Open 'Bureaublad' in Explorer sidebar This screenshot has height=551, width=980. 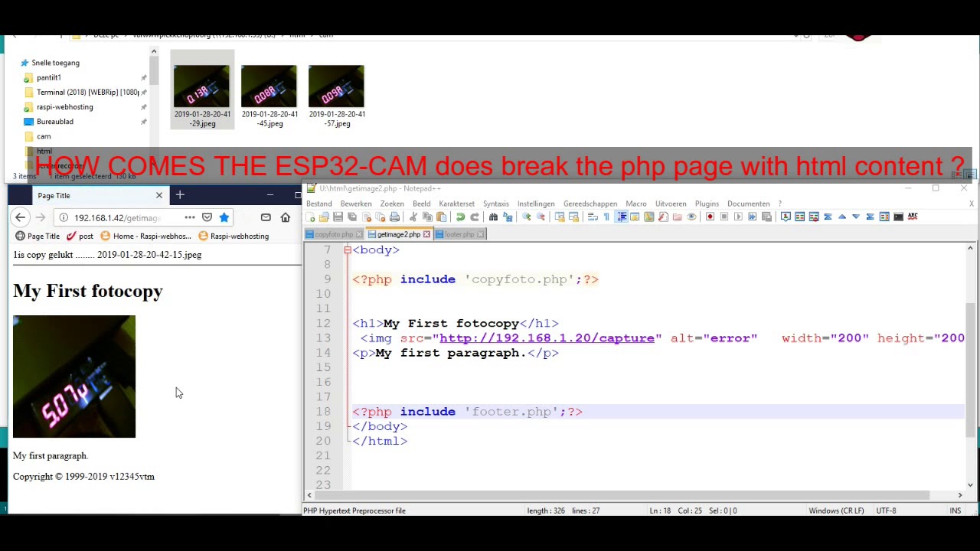click(49, 122)
